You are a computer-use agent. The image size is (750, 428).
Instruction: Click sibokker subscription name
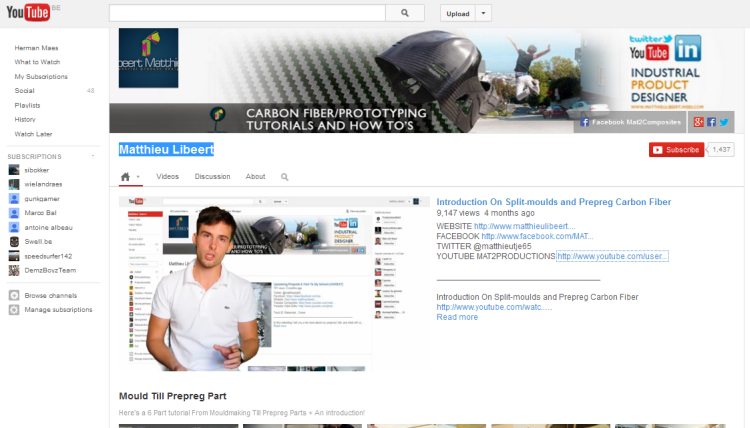click(37, 170)
